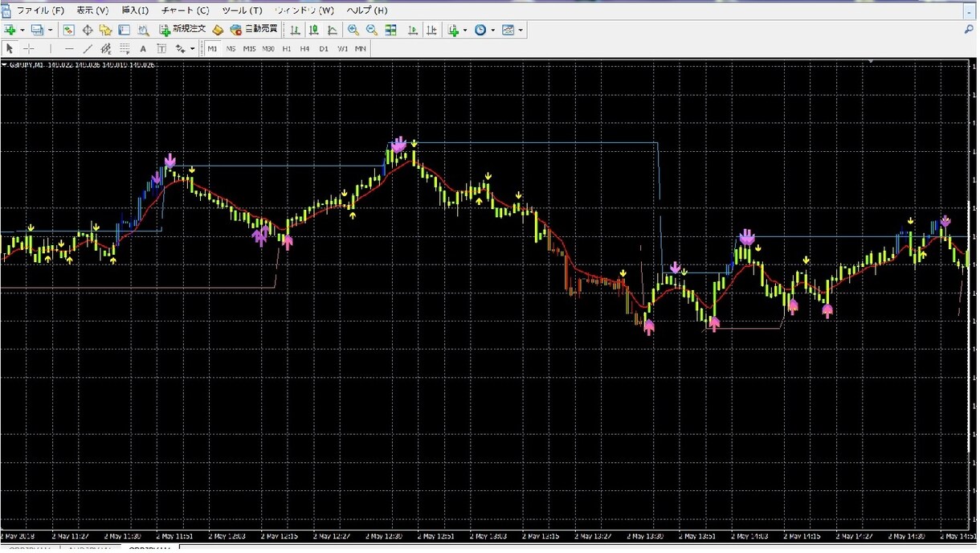Viewport: 980px width, 553px height.
Task: Toggle chart Auto Scroll
Action: pos(413,30)
